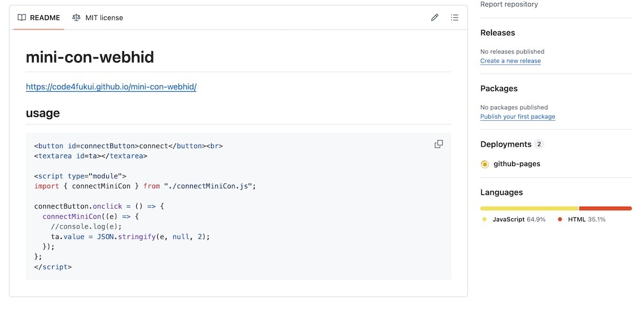The width and height of the screenshot is (644, 310).
Task: Click the textarea id=ta code line
Action: [x=91, y=156]
